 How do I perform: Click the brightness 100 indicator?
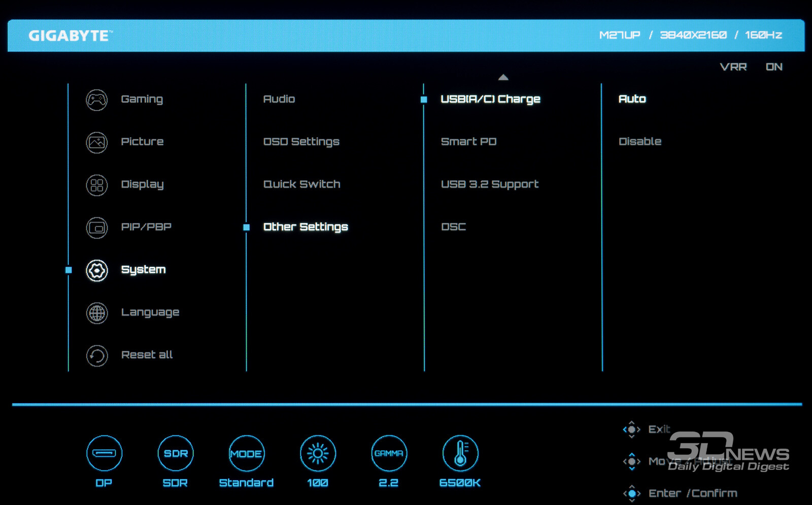[x=318, y=453]
